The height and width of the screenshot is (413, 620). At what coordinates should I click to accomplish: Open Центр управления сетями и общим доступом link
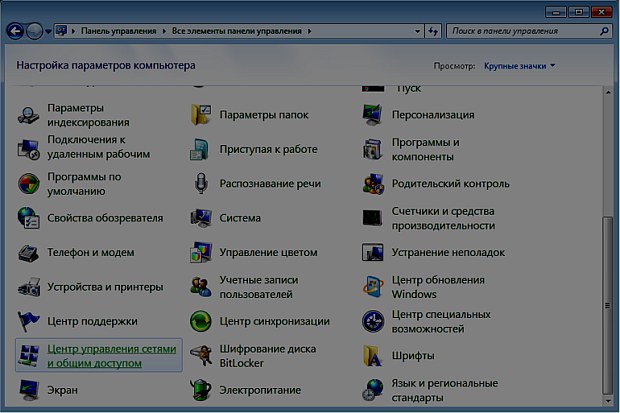coord(111,356)
